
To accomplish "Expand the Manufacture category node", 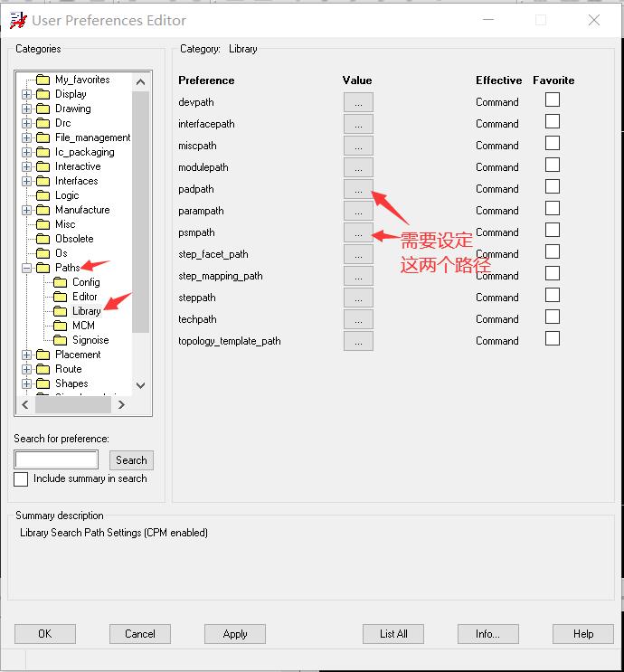I will [x=26, y=211].
